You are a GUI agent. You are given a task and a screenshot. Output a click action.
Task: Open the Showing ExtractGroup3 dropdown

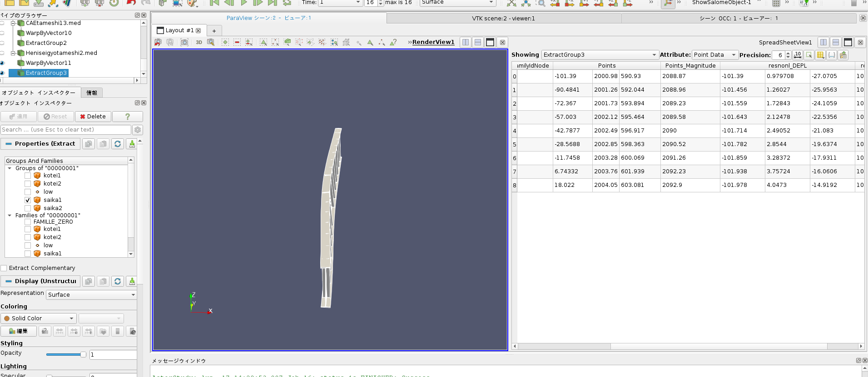tap(600, 55)
